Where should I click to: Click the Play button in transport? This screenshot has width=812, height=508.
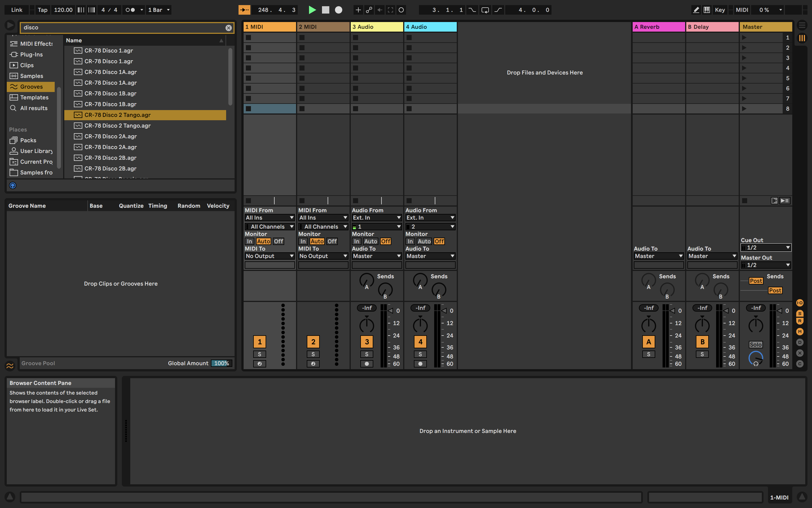[312, 10]
